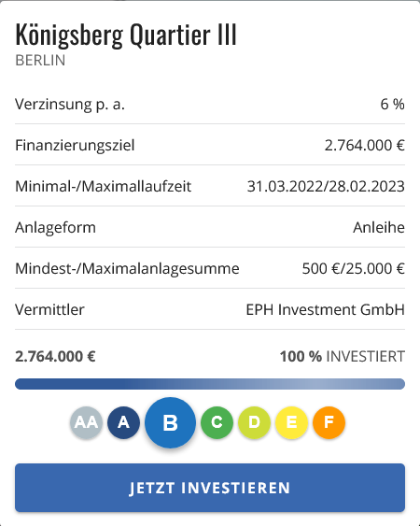The image size is (420, 526).
Task: Click the lime D rating circle
Action: pyautogui.click(x=254, y=422)
